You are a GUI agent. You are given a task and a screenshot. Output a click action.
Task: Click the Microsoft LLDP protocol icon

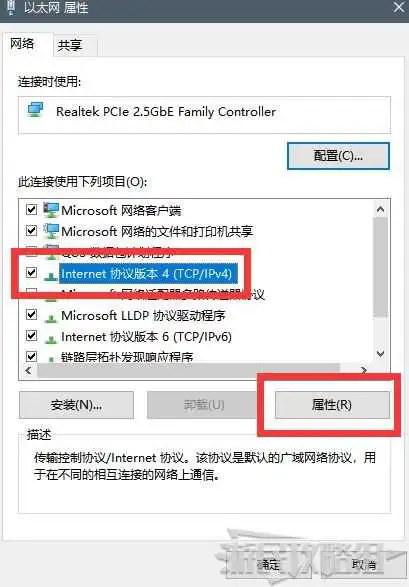[x=51, y=318]
